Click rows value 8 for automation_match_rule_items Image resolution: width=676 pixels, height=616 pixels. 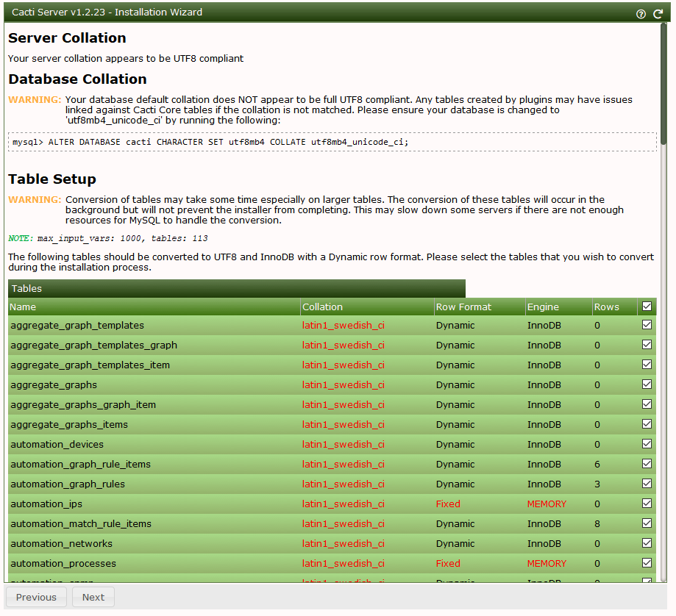tap(597, 523)
